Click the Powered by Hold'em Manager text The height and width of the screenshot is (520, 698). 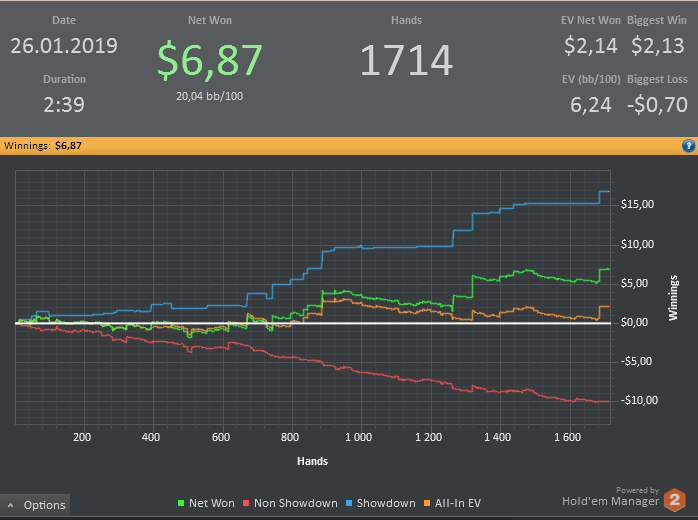coord(610,496)
